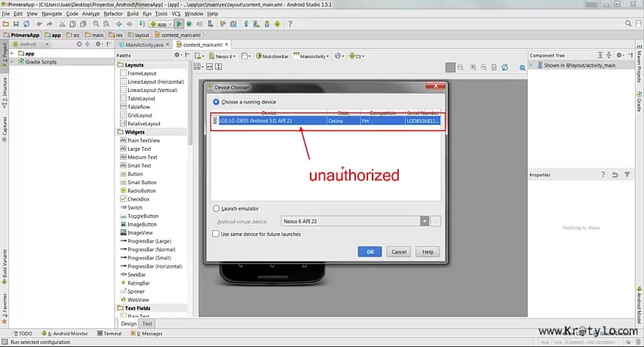Viewport: 644px width, 347px height.
Task: Switch to the MainActivity.java editor tab
Action: [144, 45]
